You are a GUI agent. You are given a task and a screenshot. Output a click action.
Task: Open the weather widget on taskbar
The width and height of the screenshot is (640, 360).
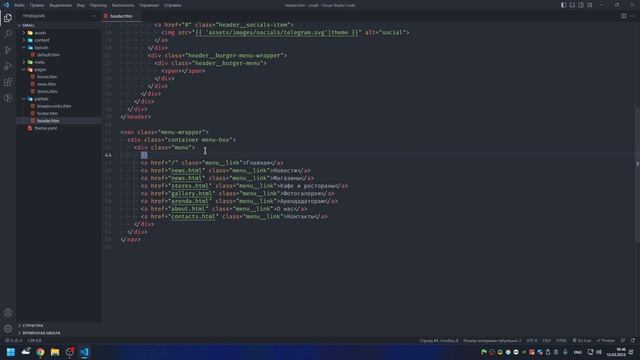[26, 352]
